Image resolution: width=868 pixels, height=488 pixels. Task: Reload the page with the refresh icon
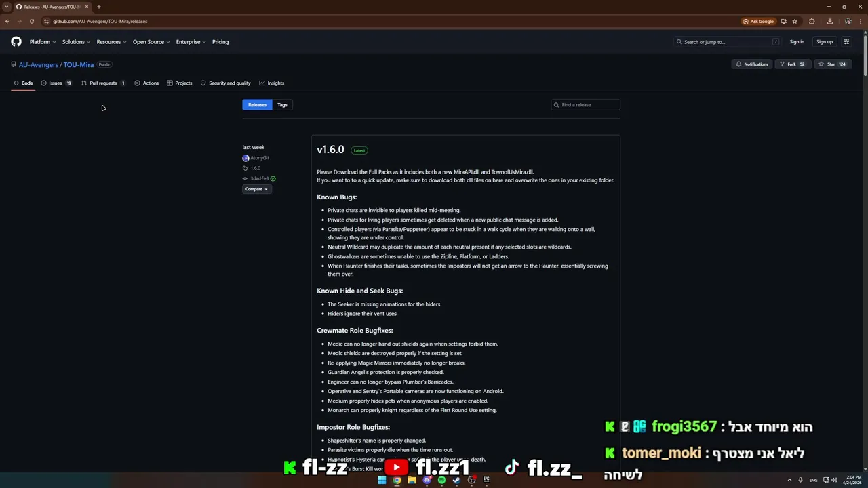31,21
